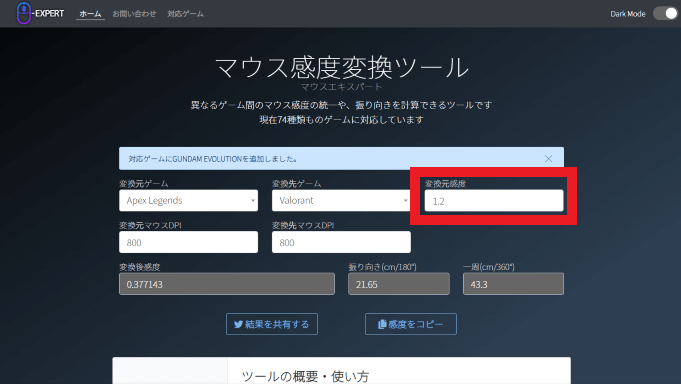Open the お問い合わせ page
This screenshot has height=384, width=681.
[x=134, y=14]
